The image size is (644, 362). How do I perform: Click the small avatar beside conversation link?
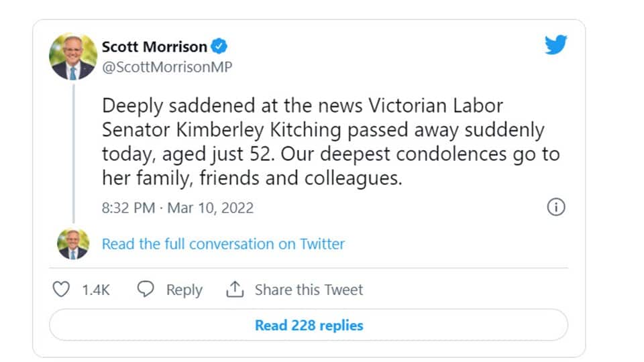(73, 243)
